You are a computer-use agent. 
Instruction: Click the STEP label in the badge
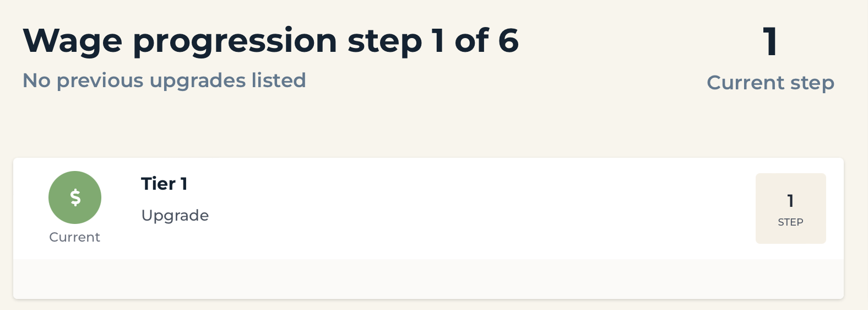tap(790, 222)
